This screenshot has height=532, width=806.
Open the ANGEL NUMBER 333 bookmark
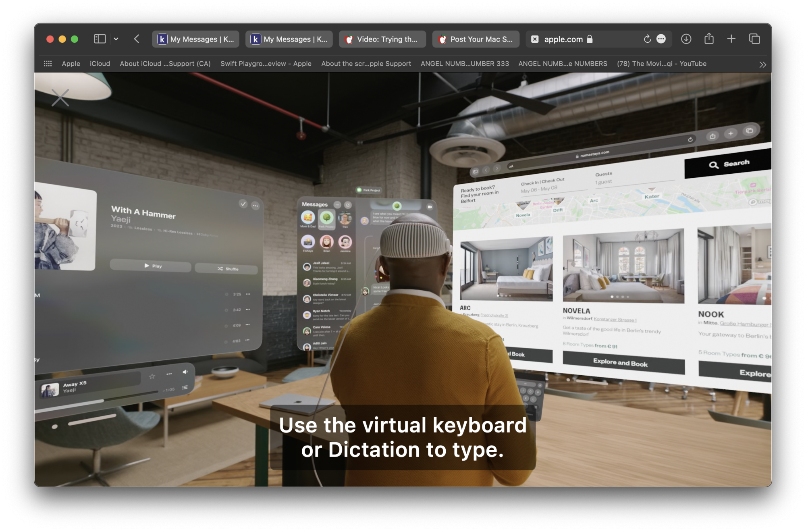pos(465,64)
